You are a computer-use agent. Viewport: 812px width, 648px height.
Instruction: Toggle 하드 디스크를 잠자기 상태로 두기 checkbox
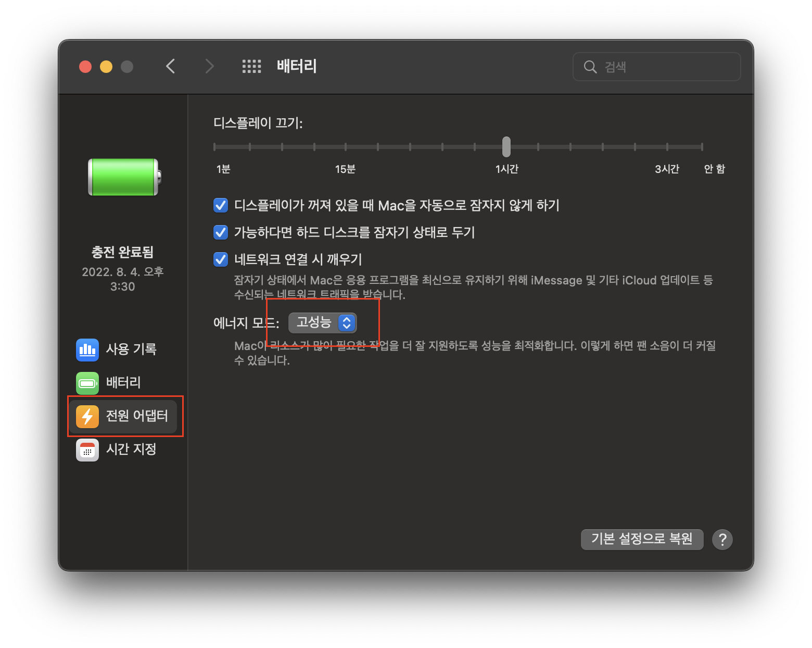pos(221,232)
